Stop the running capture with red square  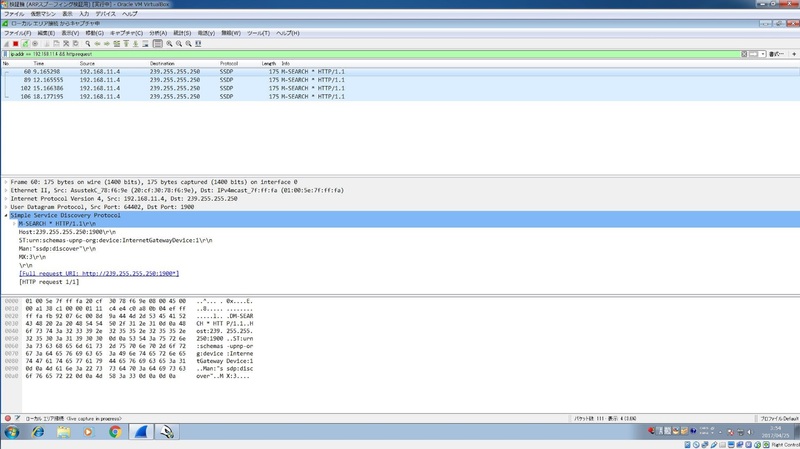point(16,44)
